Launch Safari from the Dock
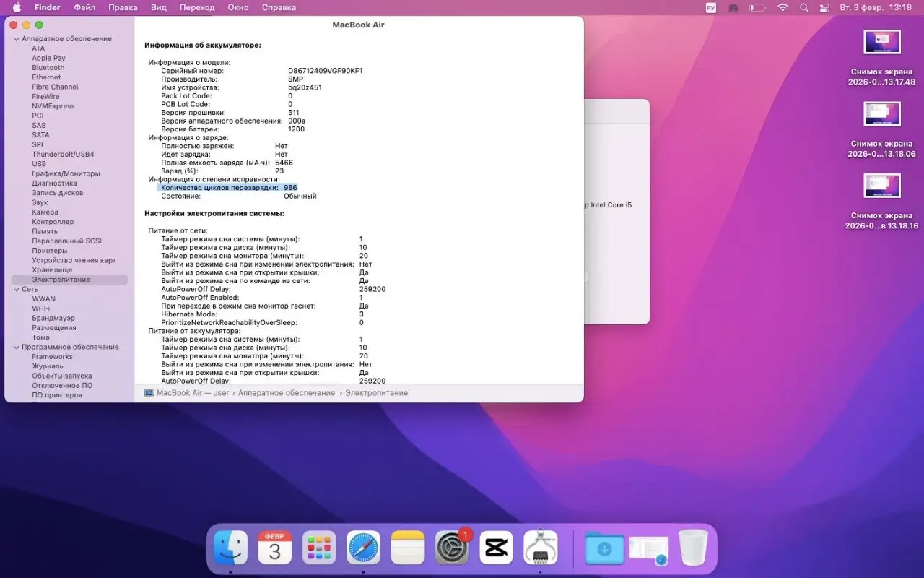This screenshot has width=924, height=578. (363, 548)
